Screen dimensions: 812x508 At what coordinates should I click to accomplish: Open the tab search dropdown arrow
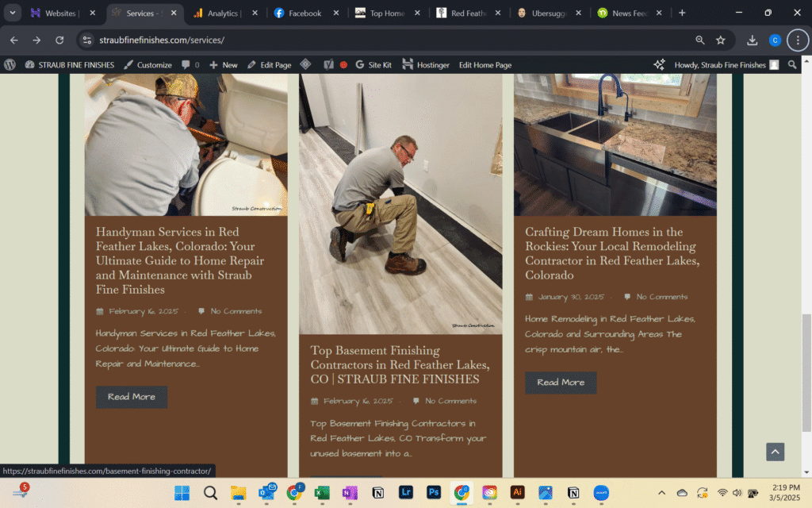tap(13, 13)
